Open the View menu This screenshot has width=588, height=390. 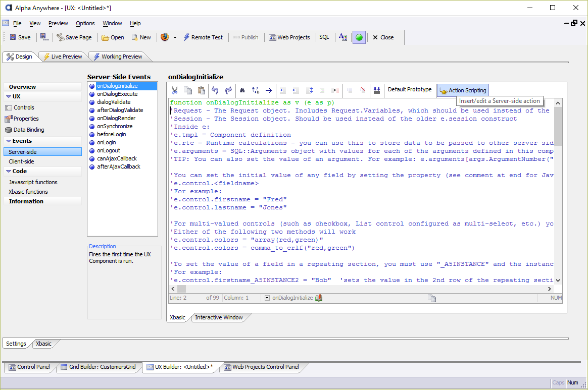(35, 23)
